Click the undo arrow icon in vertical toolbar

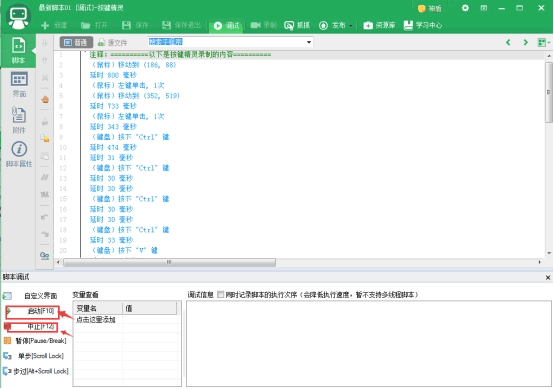[x=45, y=217]
